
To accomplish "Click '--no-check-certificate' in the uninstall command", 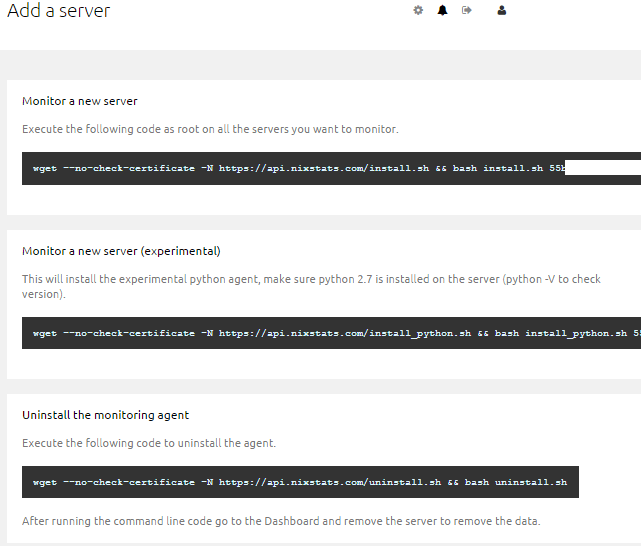I will (x=128, y=483).
